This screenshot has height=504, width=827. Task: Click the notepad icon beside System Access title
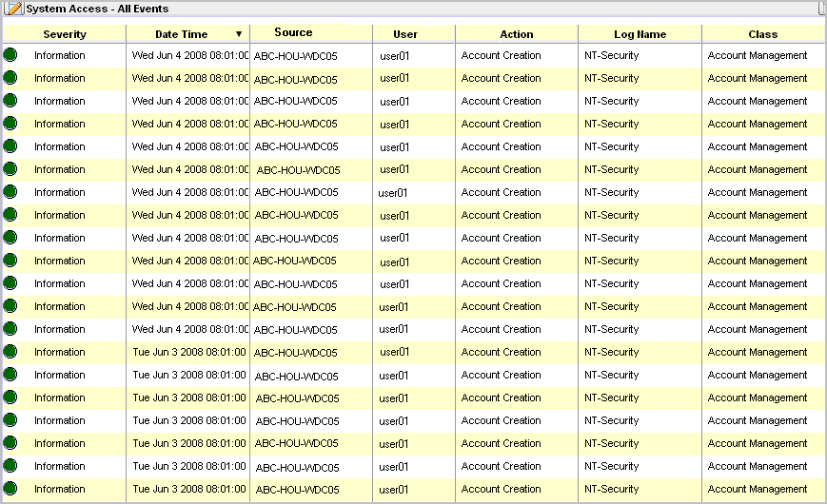[x=14, y=9]
